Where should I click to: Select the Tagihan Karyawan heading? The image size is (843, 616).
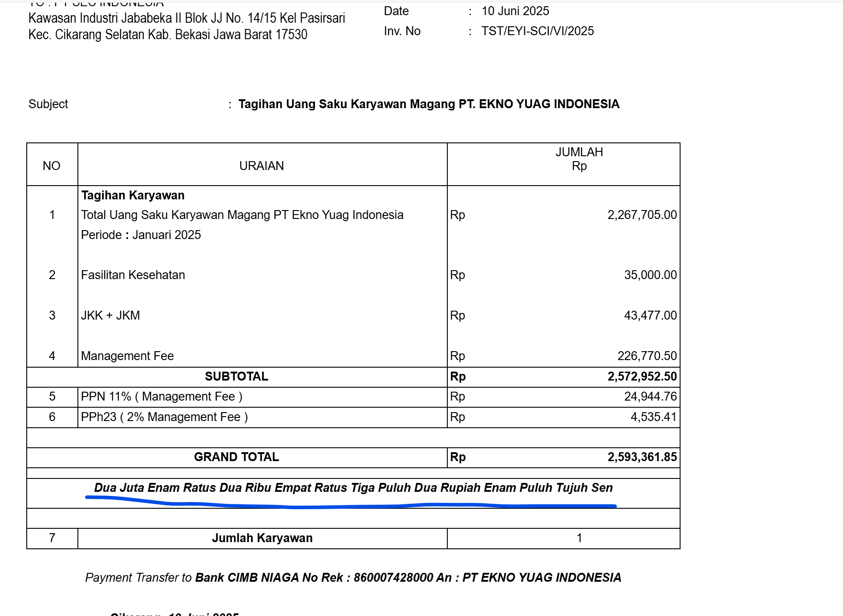133,195
